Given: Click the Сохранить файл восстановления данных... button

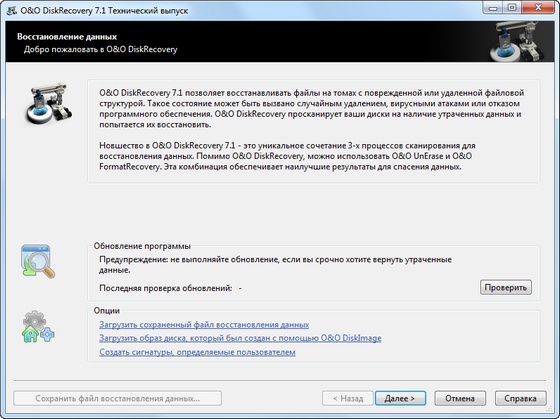Looking at the screenshot, I should 118,398.
